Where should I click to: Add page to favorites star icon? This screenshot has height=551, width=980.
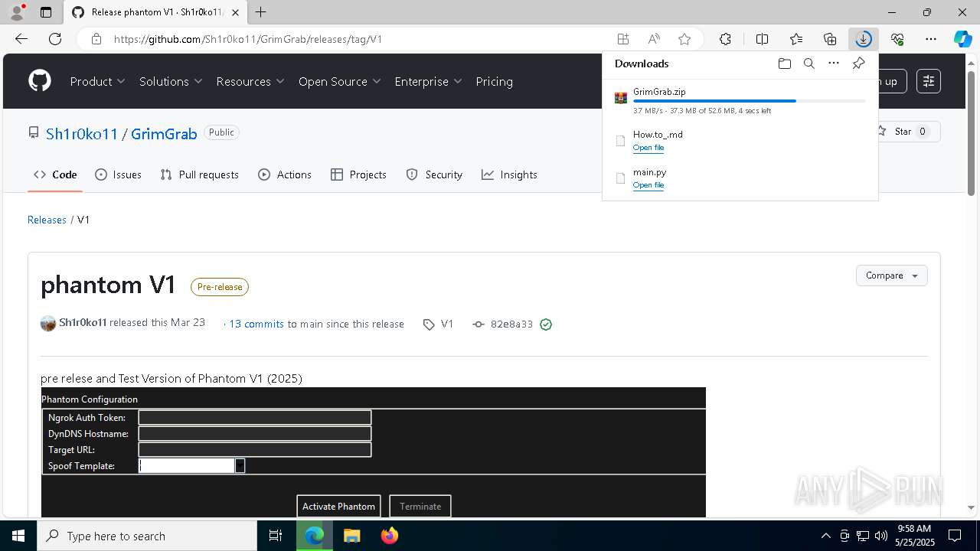coord(684,39)
